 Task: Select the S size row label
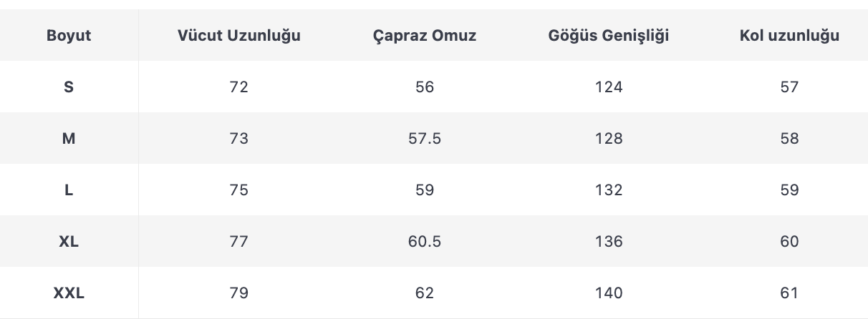69,87
